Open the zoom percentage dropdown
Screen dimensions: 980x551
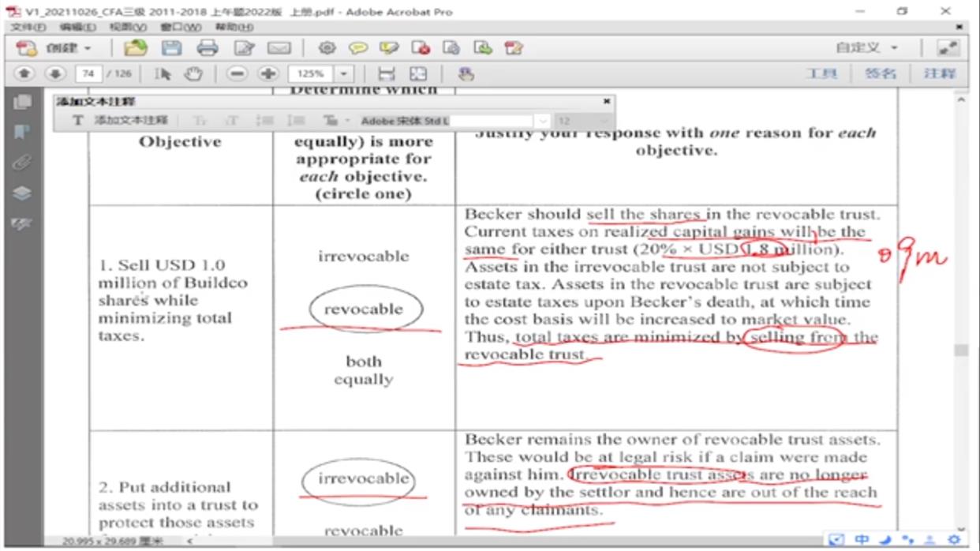(344, 73)
